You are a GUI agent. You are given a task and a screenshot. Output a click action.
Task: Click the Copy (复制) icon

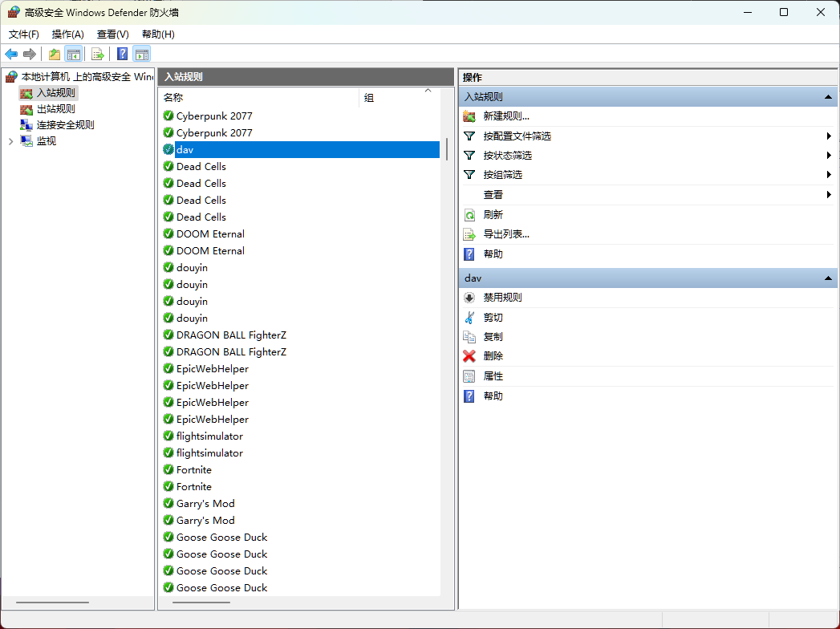pyautogui.click(x=469, y=336)
